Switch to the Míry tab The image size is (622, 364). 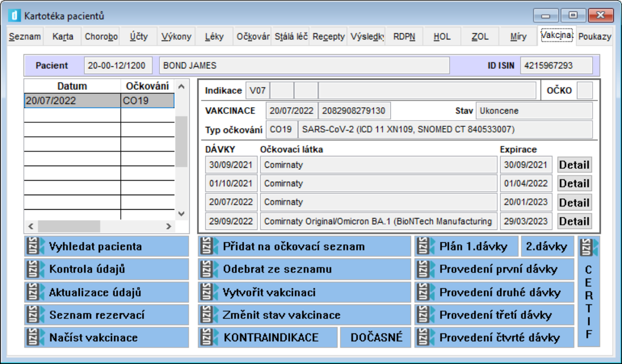click(518, 37)
